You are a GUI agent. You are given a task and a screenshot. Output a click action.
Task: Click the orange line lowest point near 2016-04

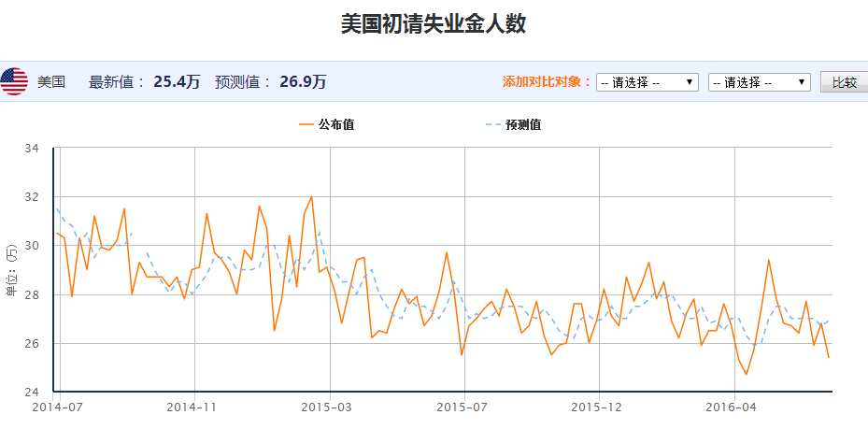pos(746,375)
